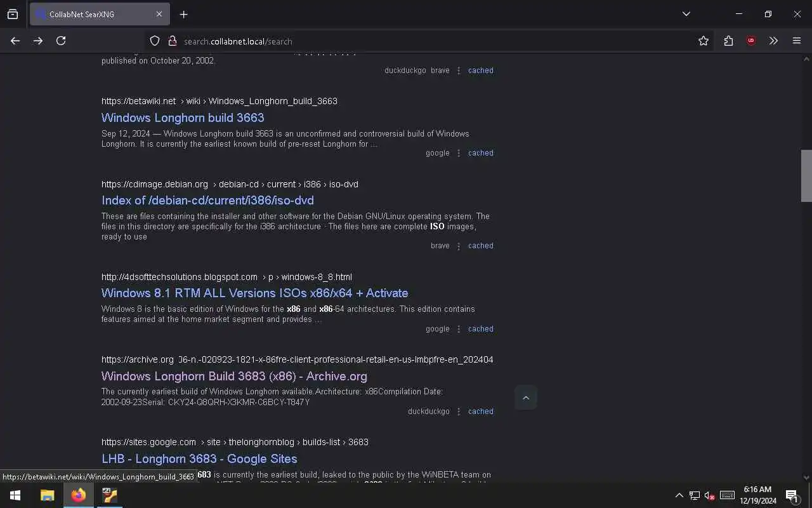This screenshot has height=508, width=812.
Task: Bookmark this page with star icon
Action: click(704, 41)
